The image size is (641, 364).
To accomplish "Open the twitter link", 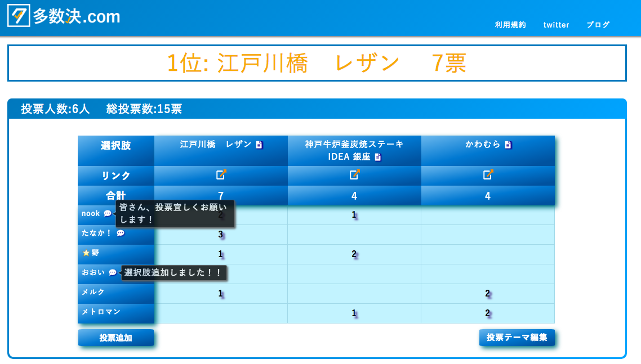I will click(x=555, y=25).
